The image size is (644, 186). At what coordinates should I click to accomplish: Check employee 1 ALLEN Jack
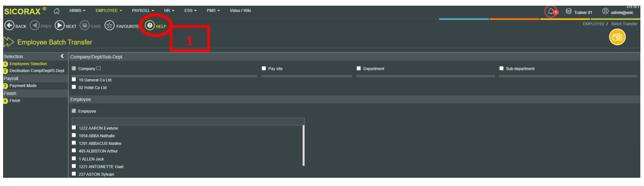(x=74, y=159)
